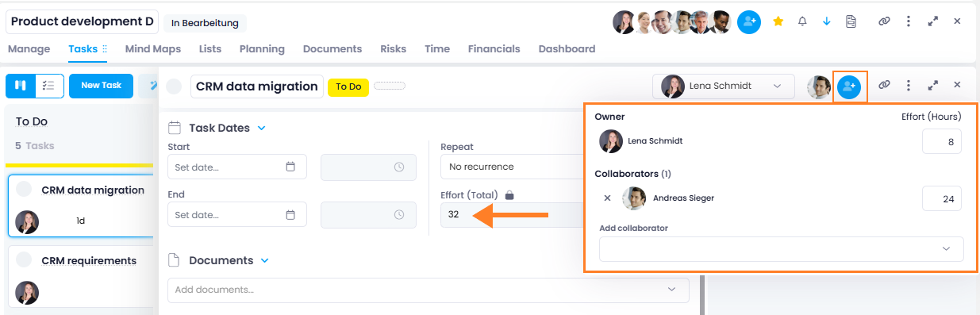Click the 5 Tasks count label

(x=34, y=146)
